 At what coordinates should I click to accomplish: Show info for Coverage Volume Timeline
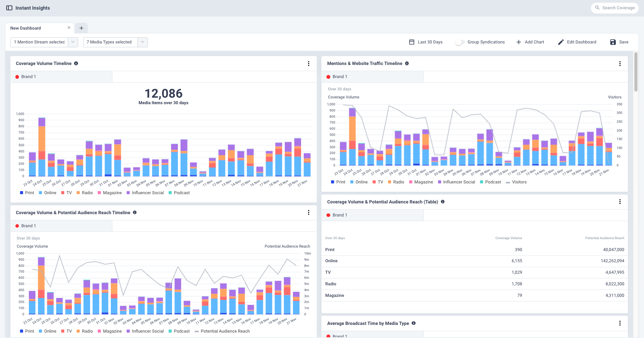[76, 63]
